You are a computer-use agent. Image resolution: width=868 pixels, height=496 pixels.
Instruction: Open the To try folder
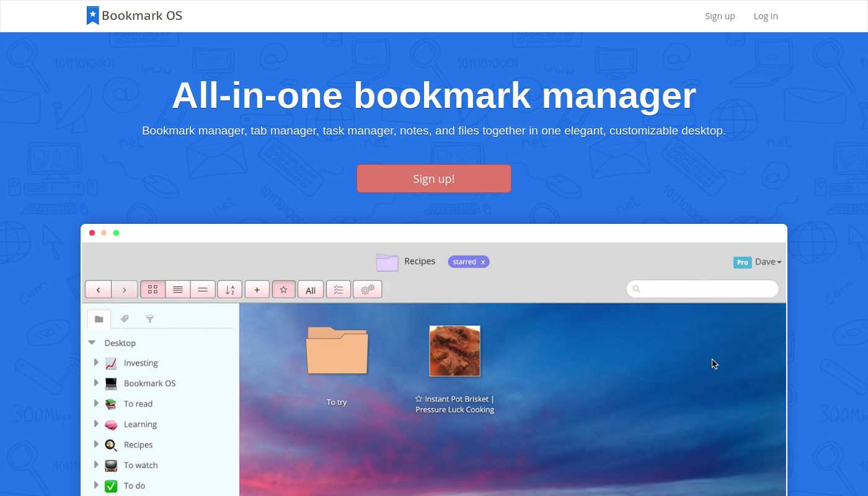point(337,351)
